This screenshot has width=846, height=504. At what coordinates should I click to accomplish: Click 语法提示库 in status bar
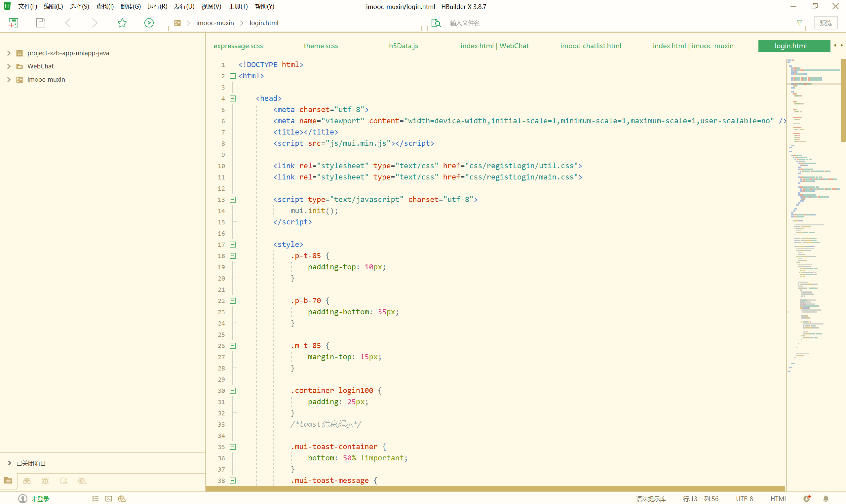point(650,499)
